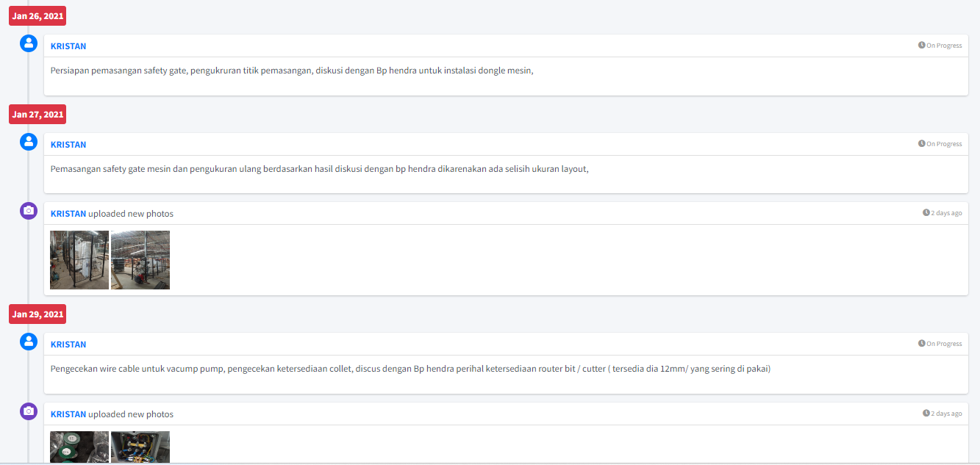Click the user avatar icon for Jan 26 entry
The image size is (980, 465).
coord(29,43)
